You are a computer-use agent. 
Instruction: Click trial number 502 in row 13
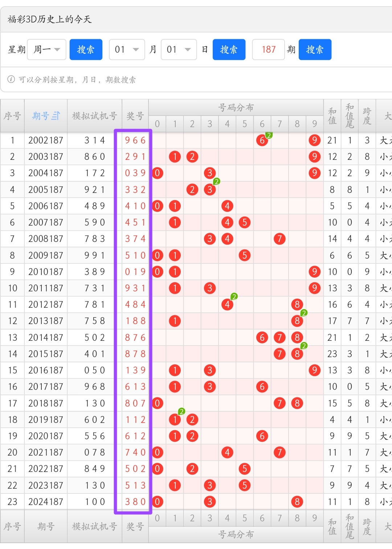pos(94,338)
